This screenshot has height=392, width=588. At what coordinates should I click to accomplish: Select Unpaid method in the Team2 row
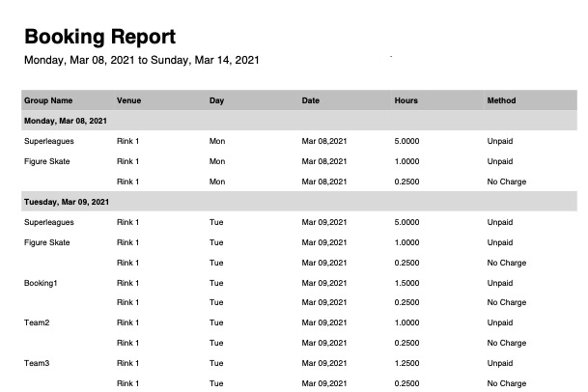tap(501, 322)
